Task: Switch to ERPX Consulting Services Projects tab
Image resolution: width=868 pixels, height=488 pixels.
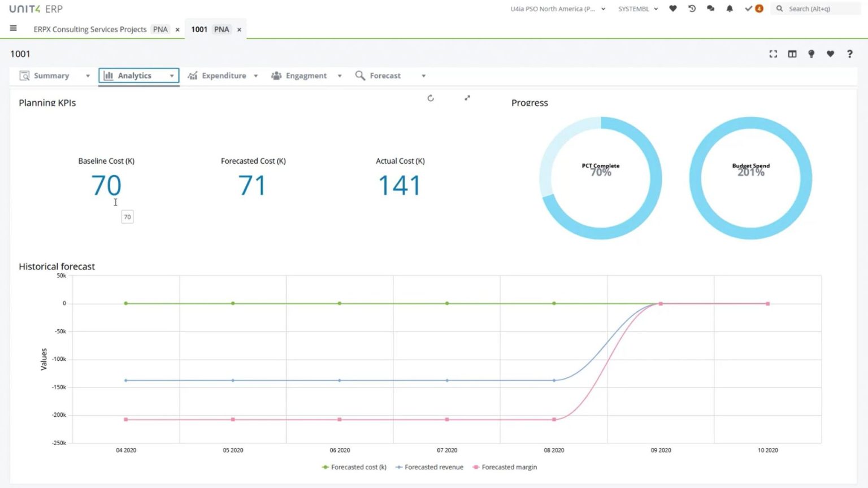Action: [x=90, y=29]
